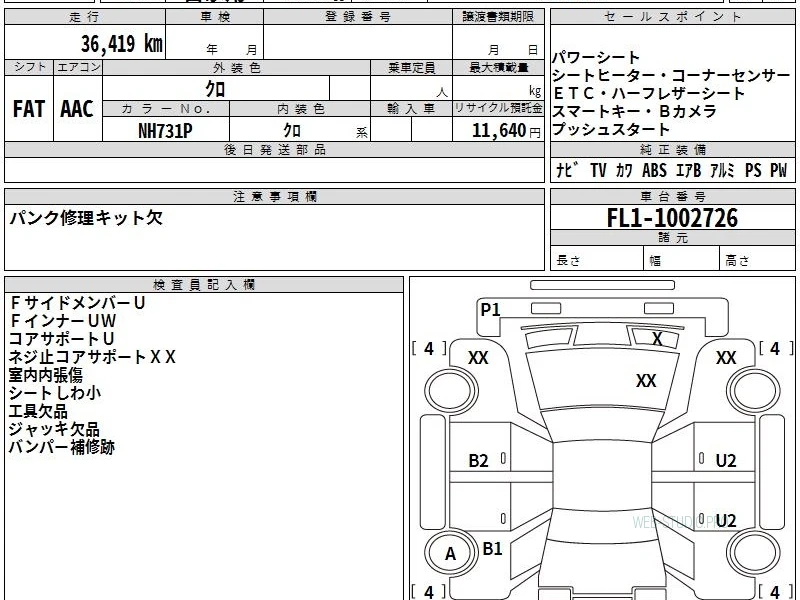Select the スマートキー・Bカメラ line

click(634, 111)
